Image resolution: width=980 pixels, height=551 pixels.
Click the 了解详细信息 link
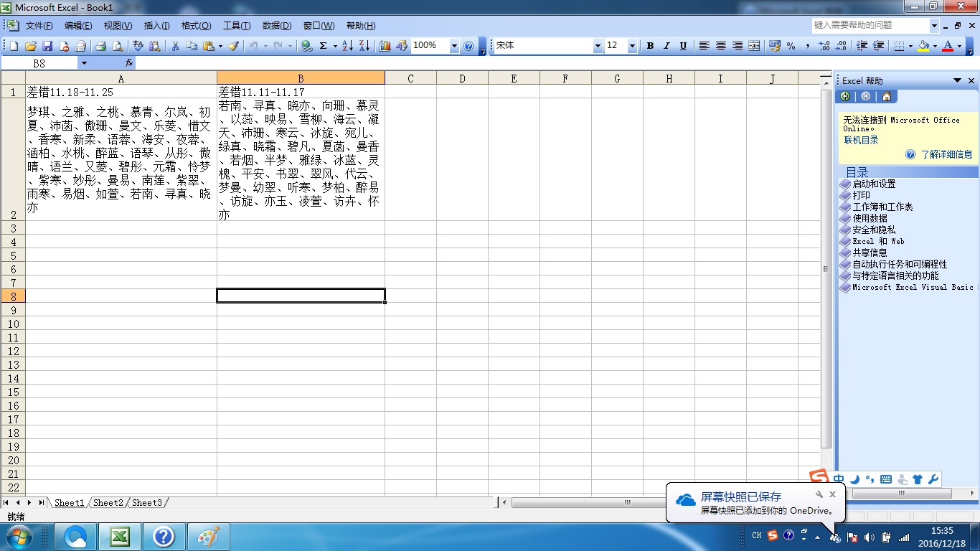[x=947, y=154]
